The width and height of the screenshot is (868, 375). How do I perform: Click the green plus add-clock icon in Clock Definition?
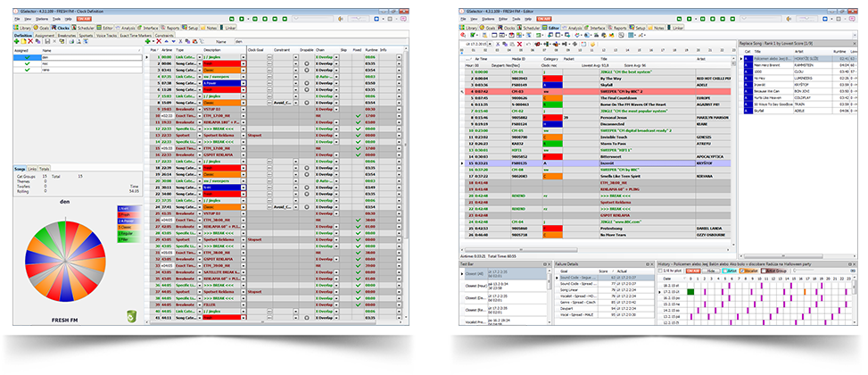click(17, 42)
